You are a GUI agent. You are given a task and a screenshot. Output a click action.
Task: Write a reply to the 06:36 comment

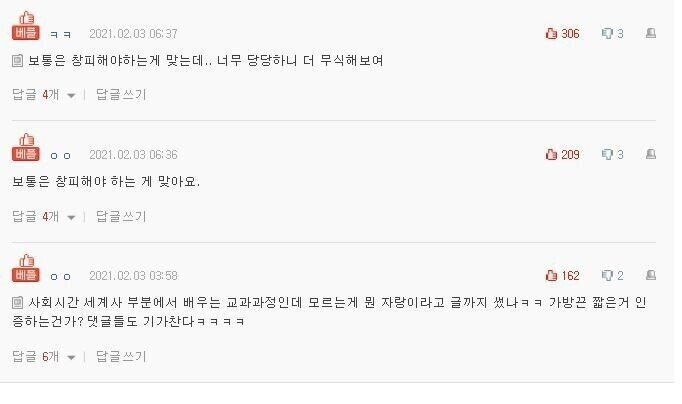pyautogui.click(x=121, y=216)
